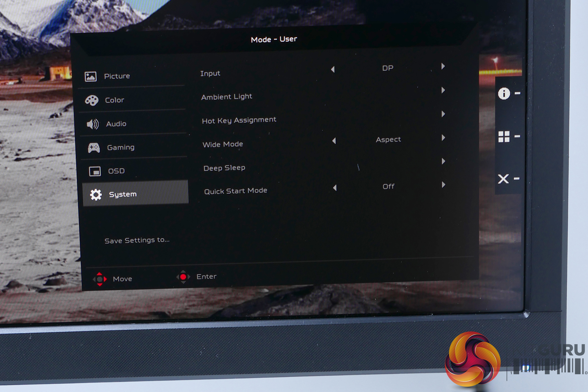The height and width of the screenshot is (392, 588).
Task: Select the Audio menu label
Action: tap(116, 124)
